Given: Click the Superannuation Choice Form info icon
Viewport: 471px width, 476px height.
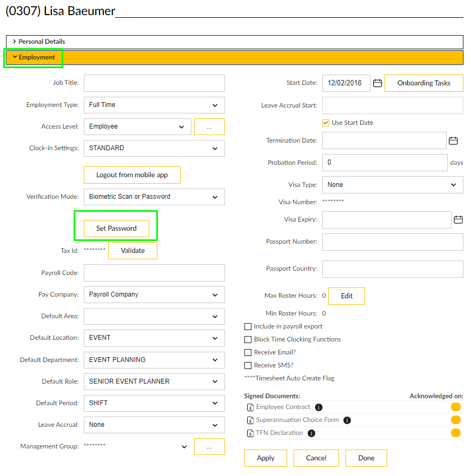Looking at the screenshot, I should pyautogui.click(x=347, y=420).
